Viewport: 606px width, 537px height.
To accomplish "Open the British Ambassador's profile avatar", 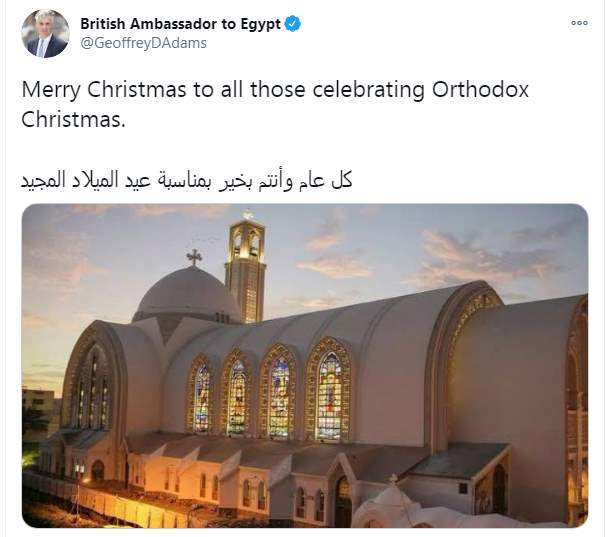I will point(45,33).
